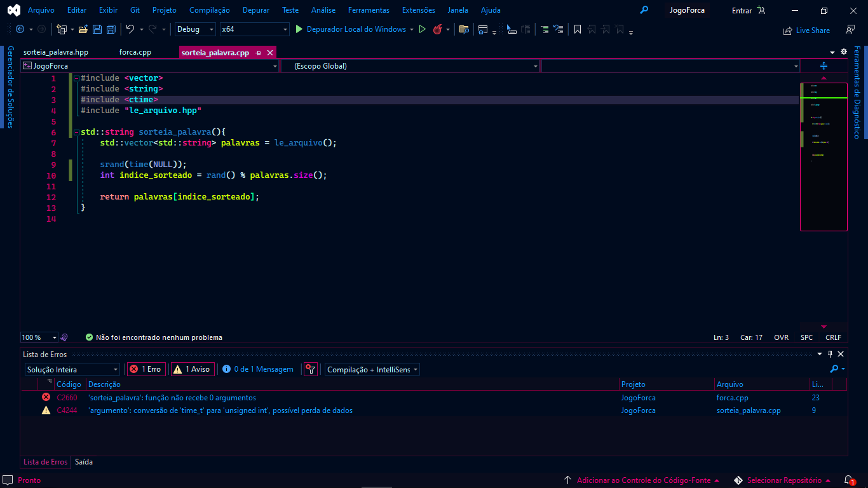Click the code minimap scrollbar
This screenshot has height=488, width=868.
pyautogui.click(x=824, y=156)
